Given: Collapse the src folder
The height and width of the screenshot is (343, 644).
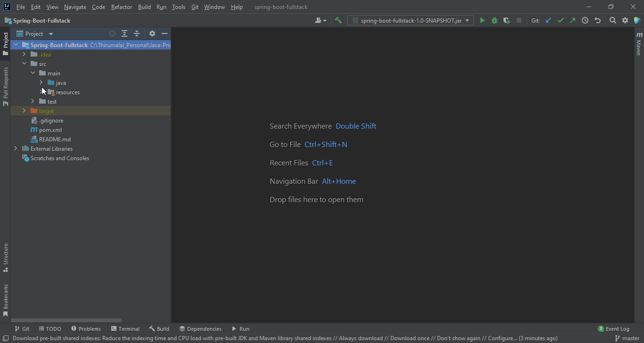Looking at the screenshot, I should click(24, 64).
